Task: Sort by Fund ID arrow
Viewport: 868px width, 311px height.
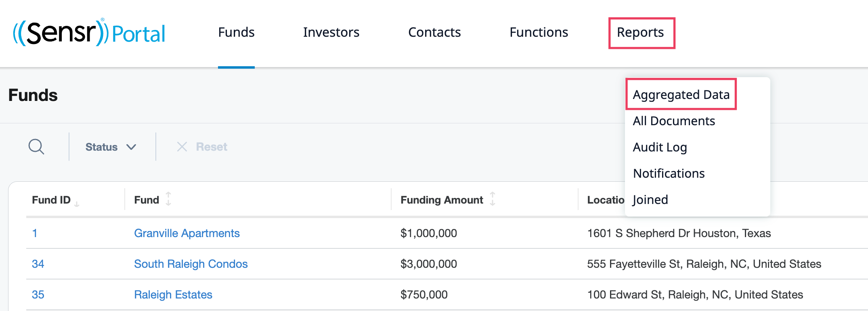Action: point(77,204)
